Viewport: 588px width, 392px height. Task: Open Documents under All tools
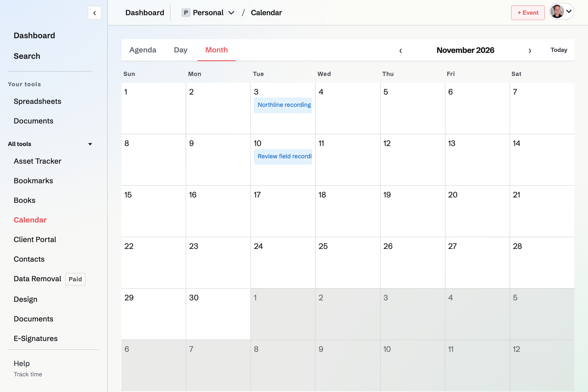[34, 319]
